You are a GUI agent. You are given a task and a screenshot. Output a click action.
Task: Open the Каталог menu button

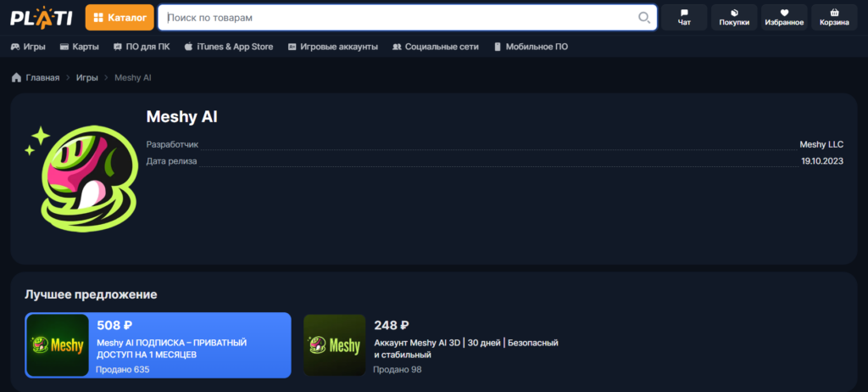[120, 17]
